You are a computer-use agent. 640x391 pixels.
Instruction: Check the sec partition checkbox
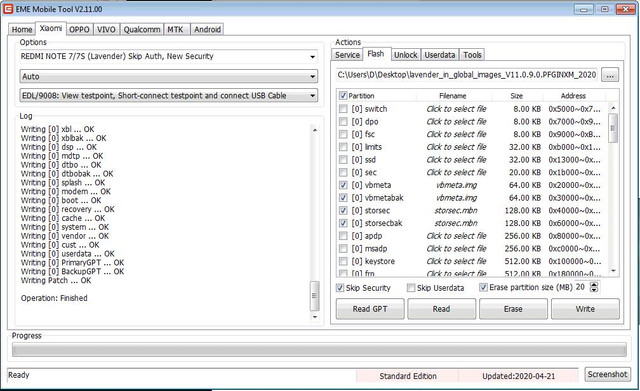coord(343,172)
